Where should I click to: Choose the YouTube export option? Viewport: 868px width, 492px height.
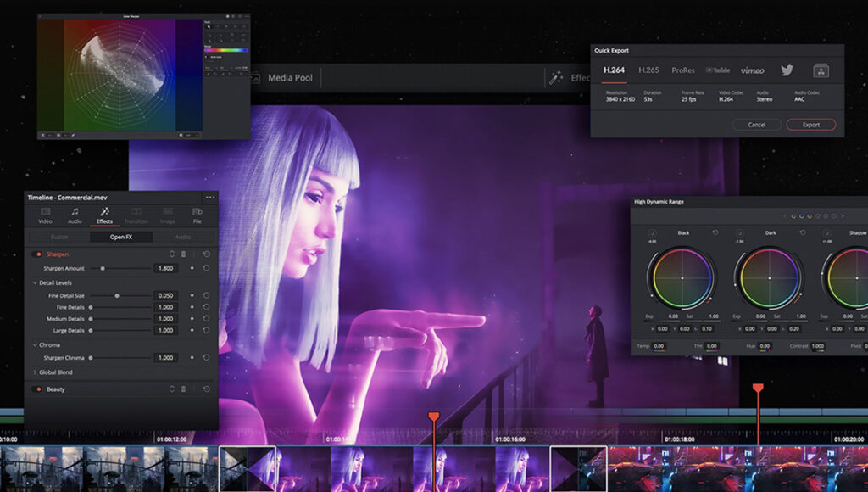click(x=718, y=70)
